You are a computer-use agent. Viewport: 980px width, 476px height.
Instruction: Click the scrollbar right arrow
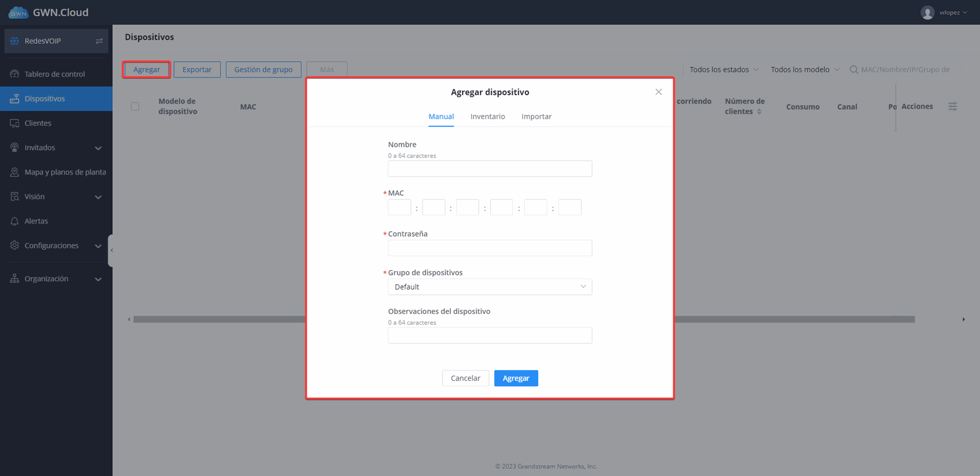point(964,319)
